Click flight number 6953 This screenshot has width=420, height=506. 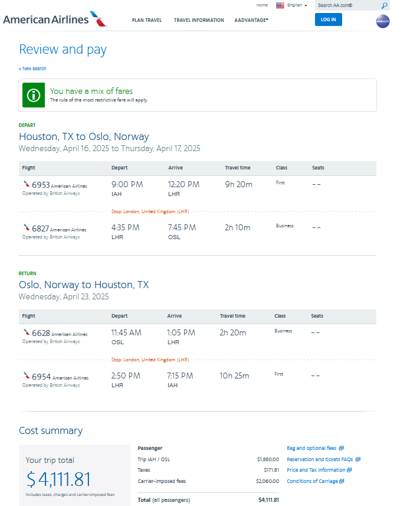coord(41,185)
